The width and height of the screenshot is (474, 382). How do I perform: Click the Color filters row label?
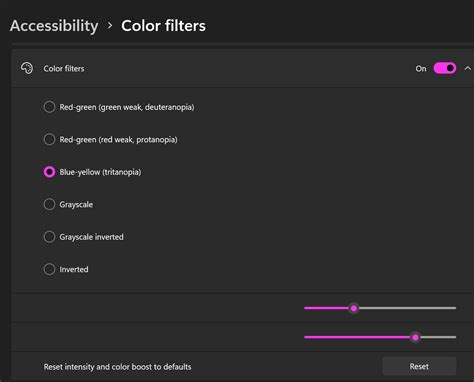[64, 69]
